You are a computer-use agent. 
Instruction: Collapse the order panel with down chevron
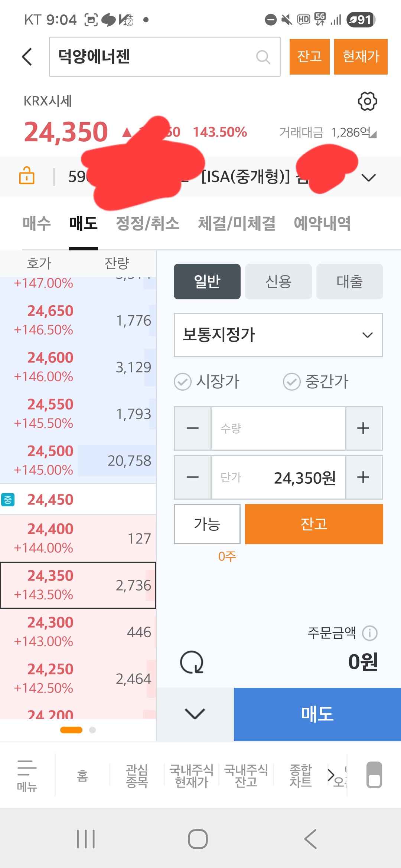click(195, 714)
